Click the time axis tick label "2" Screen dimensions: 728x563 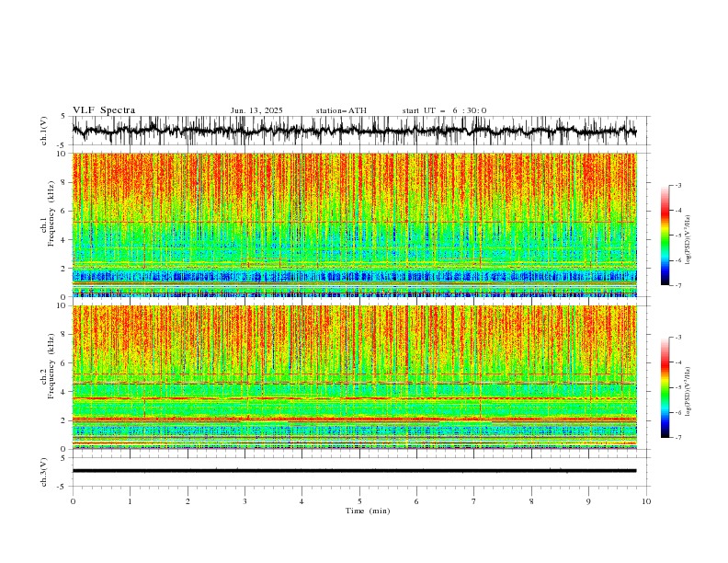coord(188,501)
